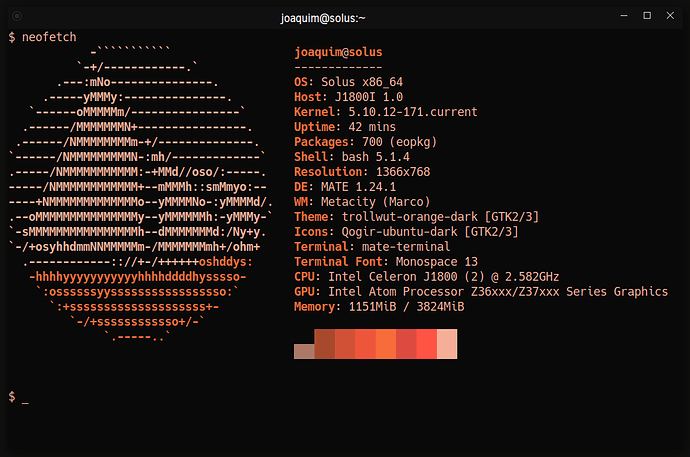This screenshot has height=457, width=690.
Task: Close the terminal window
Action: (x=670, y=16)
